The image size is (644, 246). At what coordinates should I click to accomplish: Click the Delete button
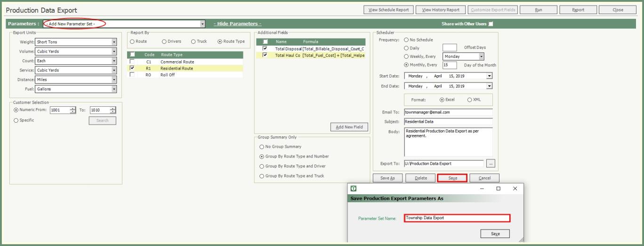pyautogui.click(x=420, y=178)
